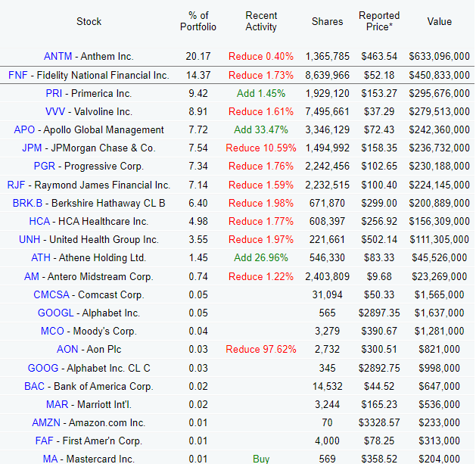
Task: Select the reported price $390.67
Action: point(379,331)
